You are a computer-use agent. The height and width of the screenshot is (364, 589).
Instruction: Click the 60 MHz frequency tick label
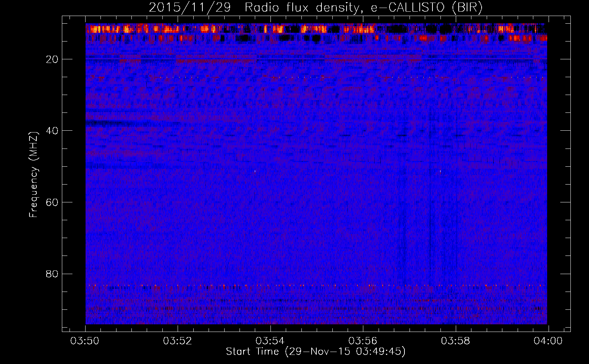point(52,202)
